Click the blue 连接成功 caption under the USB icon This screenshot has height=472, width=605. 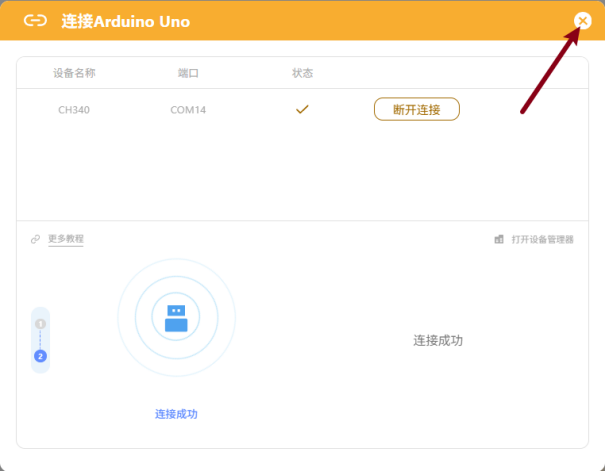click(176, 414)
